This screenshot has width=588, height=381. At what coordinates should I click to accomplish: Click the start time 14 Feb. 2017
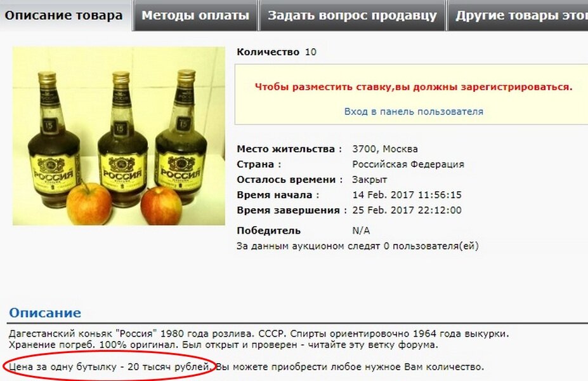(407, 195)
